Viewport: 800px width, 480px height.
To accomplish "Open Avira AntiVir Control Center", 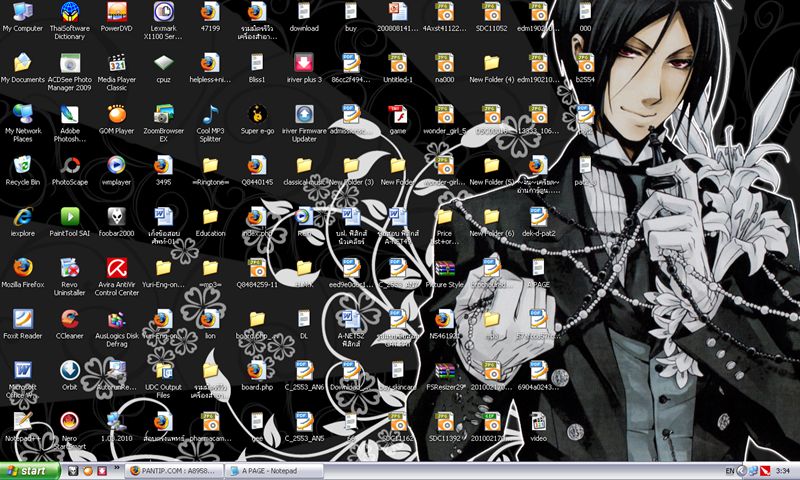I will (117, 268).
